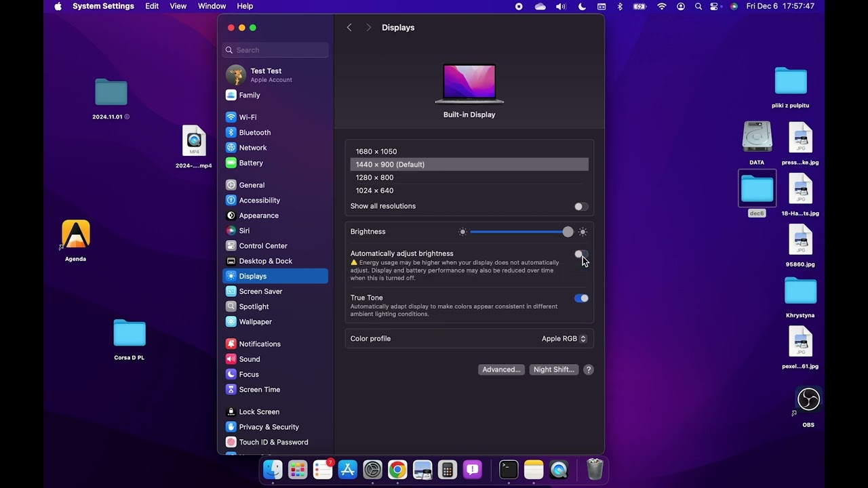Open Control Center settings
868x488 pixels.
click(x=275, y=246)
